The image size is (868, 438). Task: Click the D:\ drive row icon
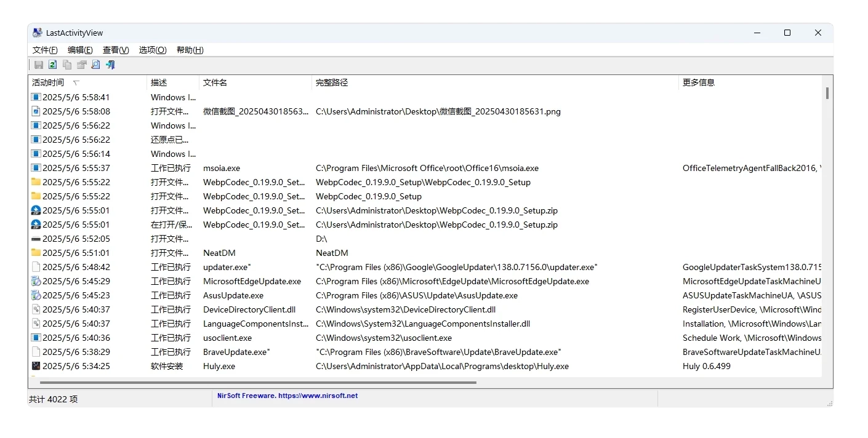pos(36,239)
